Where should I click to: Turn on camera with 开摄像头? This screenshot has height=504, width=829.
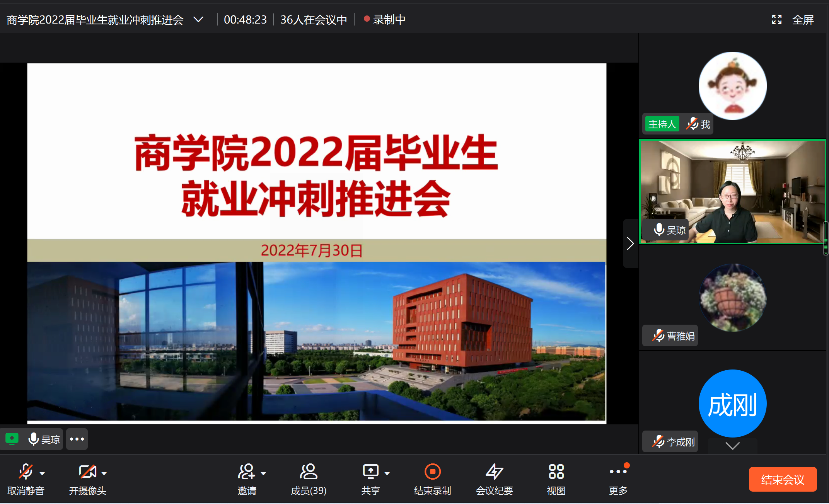(x=87, y=472)
